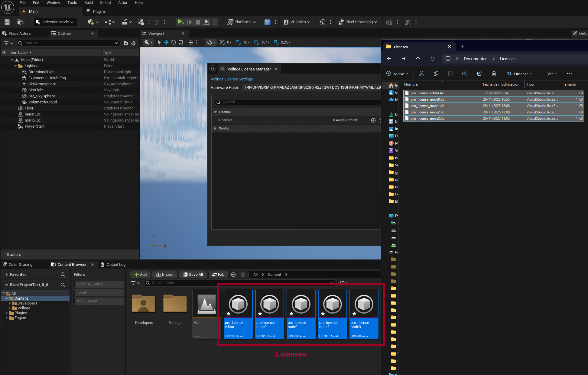Screen dimensions: 588x375
Task: Click the Explorer delete trash icon
Action: pos(494,73)
